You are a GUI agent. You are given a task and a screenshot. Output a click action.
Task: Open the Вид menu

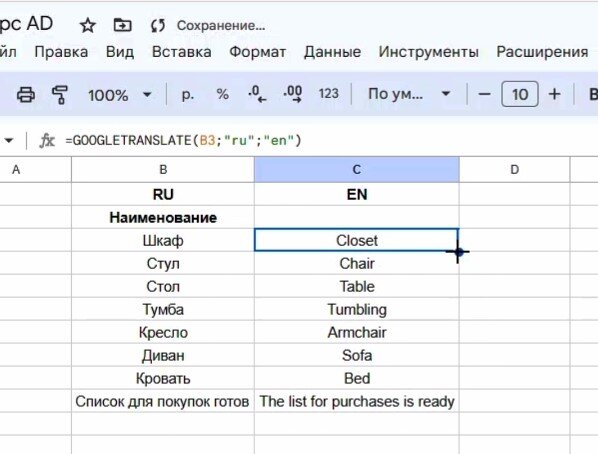pos(120,52)
